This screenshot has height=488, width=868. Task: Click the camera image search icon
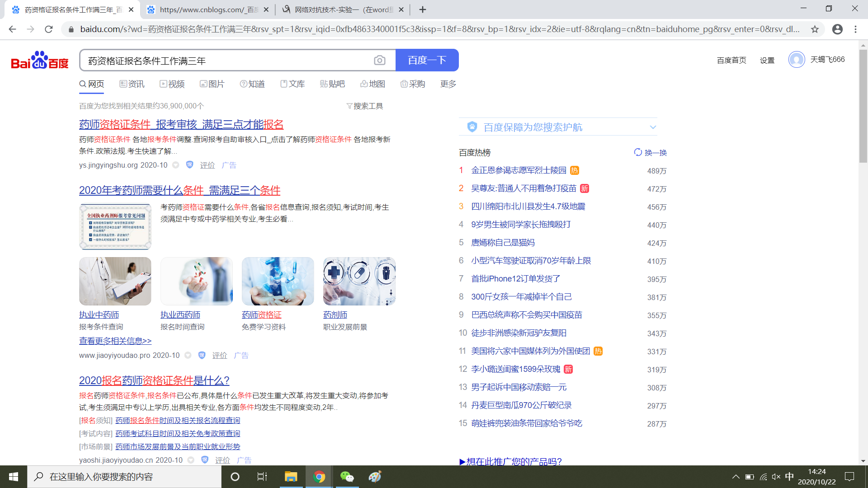[379, 60]
